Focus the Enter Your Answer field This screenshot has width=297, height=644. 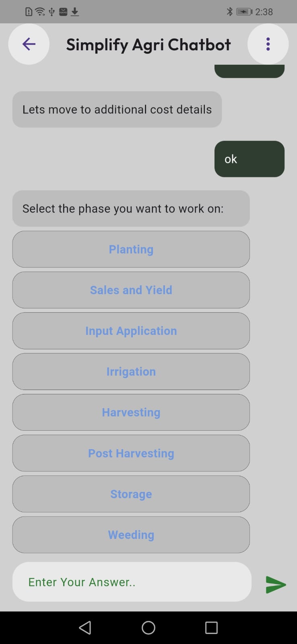click(x=132, y=582)
